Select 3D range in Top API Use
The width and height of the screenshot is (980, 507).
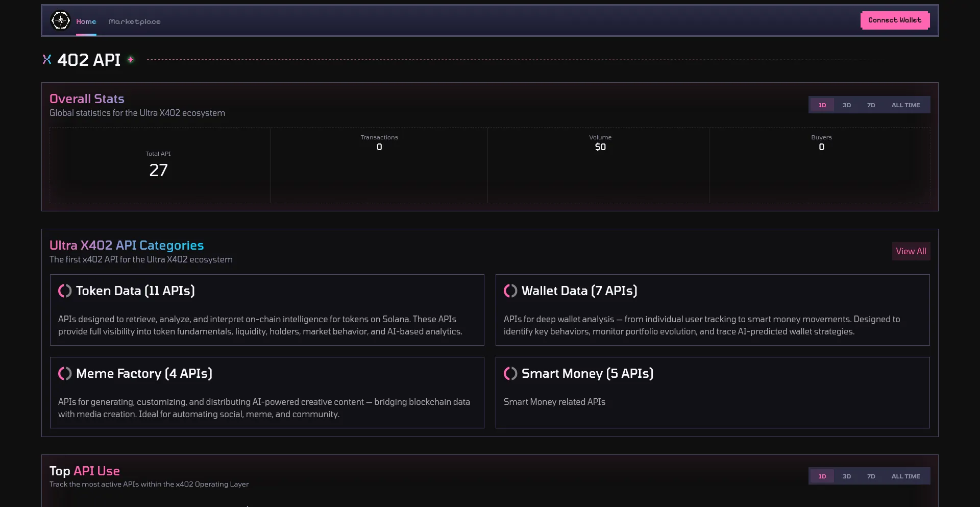(x=847, y=476)
